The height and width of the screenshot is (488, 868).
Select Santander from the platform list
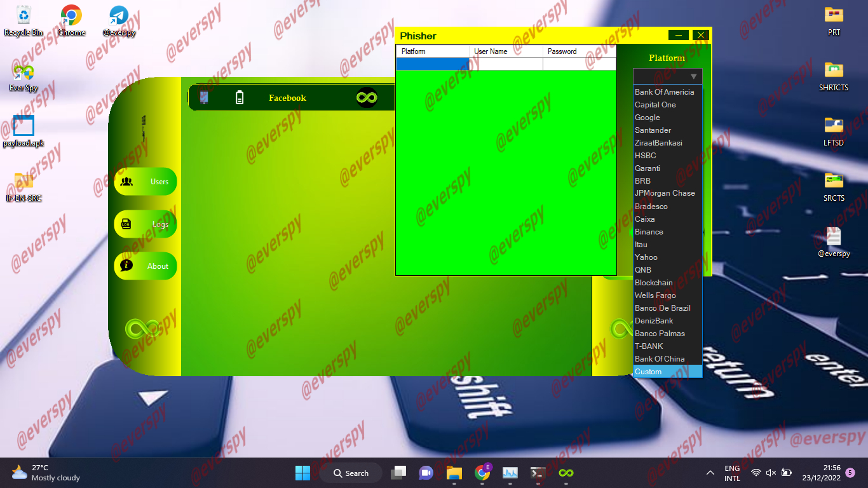(x=667, y=130)
